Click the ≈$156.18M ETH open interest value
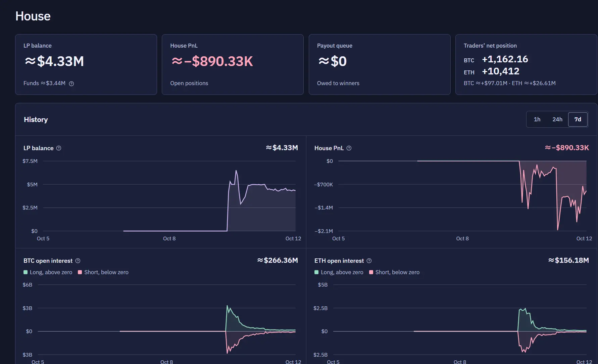Image resolution: width=598 pixels, height=364 pixels. [x=568, y=260]
